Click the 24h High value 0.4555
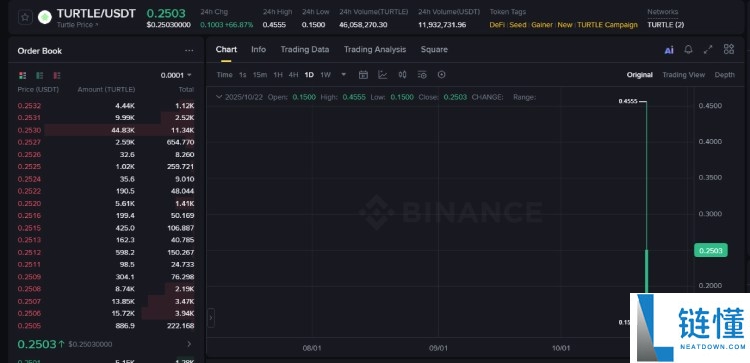 pos(275,25)
